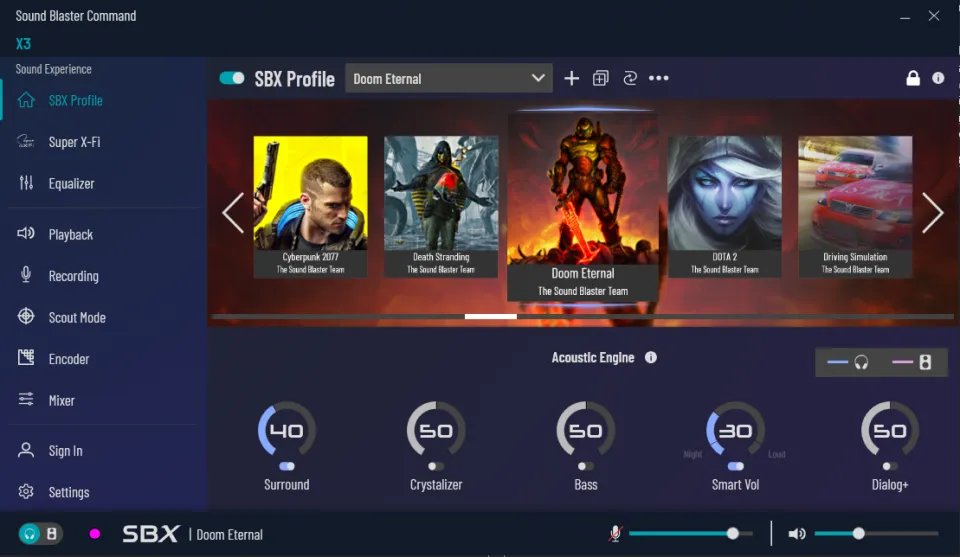Go to the Recording section

click(73, 276)
